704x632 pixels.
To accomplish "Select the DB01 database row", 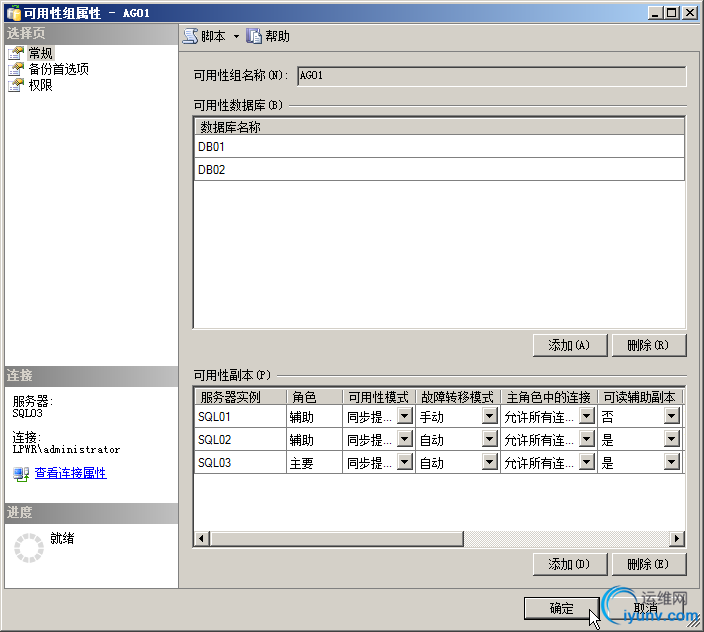I will pos(439,146).
